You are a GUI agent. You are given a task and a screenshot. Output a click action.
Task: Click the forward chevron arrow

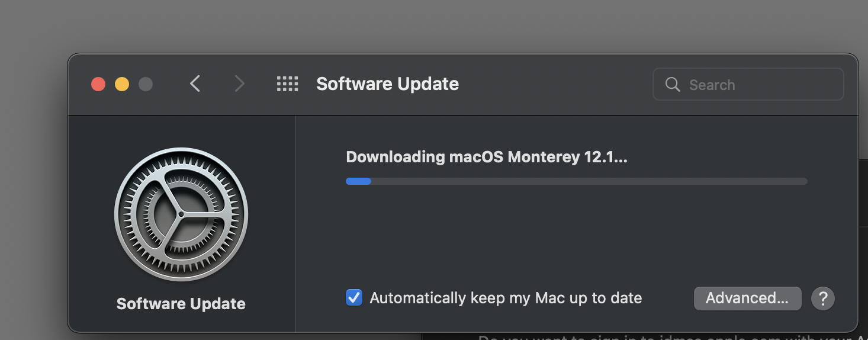click(x=239, y=84)
